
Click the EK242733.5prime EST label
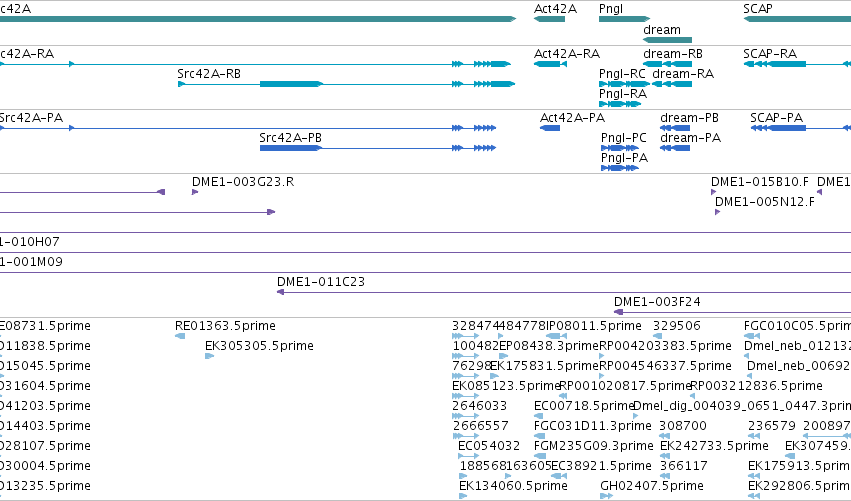(714, 446)
